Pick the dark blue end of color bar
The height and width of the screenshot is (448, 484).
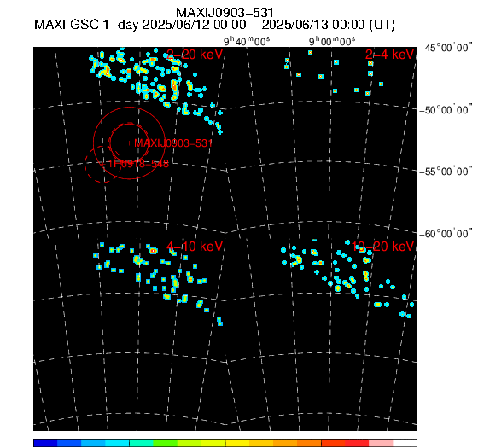click(x=45, y=444)
